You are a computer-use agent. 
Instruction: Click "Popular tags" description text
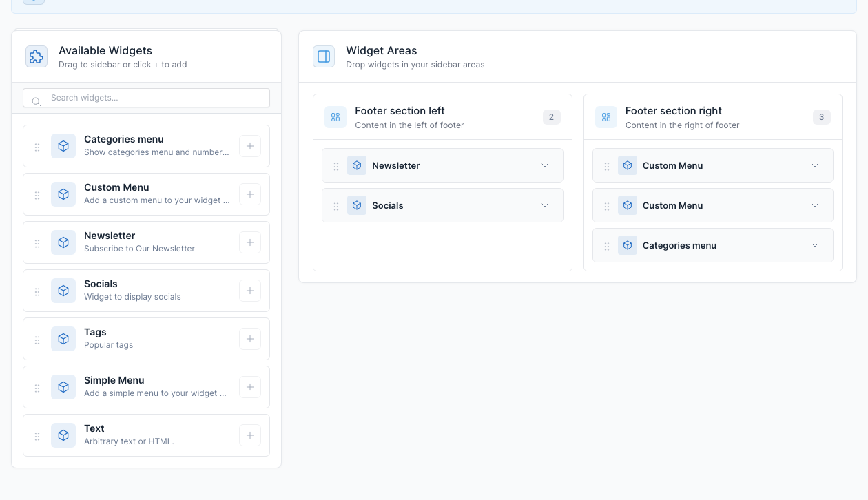(x=108, y=345)
